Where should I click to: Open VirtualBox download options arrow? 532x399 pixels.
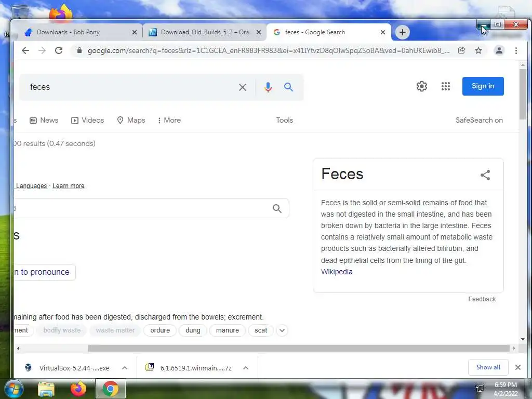point(125,368)
